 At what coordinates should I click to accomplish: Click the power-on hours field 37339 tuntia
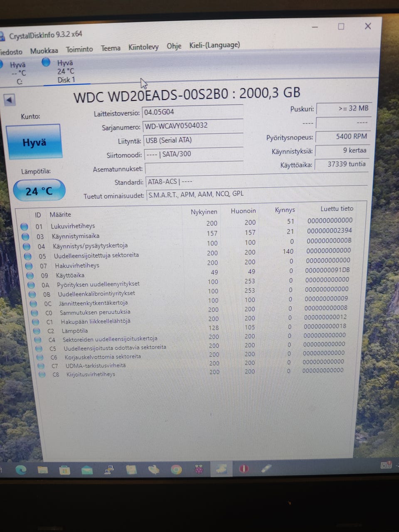point(342,164)
